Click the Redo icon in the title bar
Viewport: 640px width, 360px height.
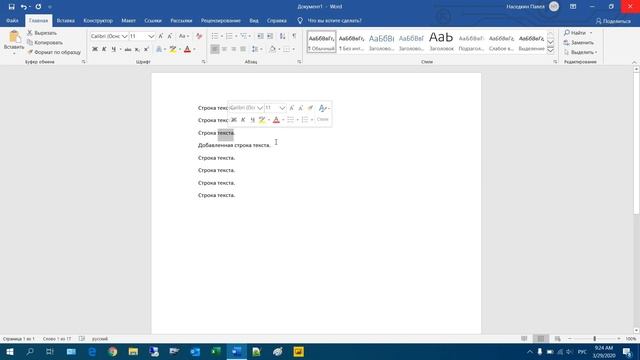click(x=38, y=7)
